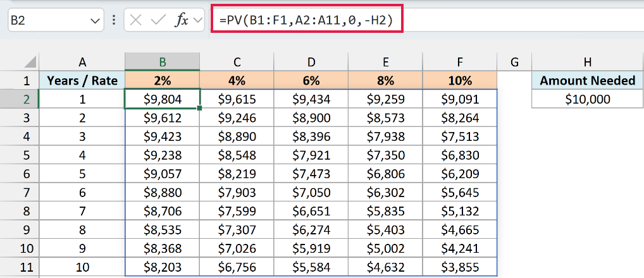
Task: Click the cell containing $9,615
Action: coord(237,99)
